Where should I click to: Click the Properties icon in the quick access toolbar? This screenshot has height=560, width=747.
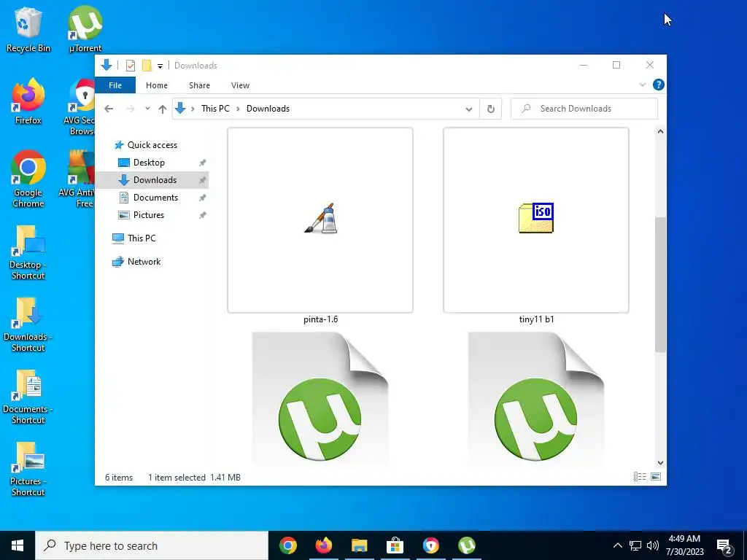coord(130,65)
